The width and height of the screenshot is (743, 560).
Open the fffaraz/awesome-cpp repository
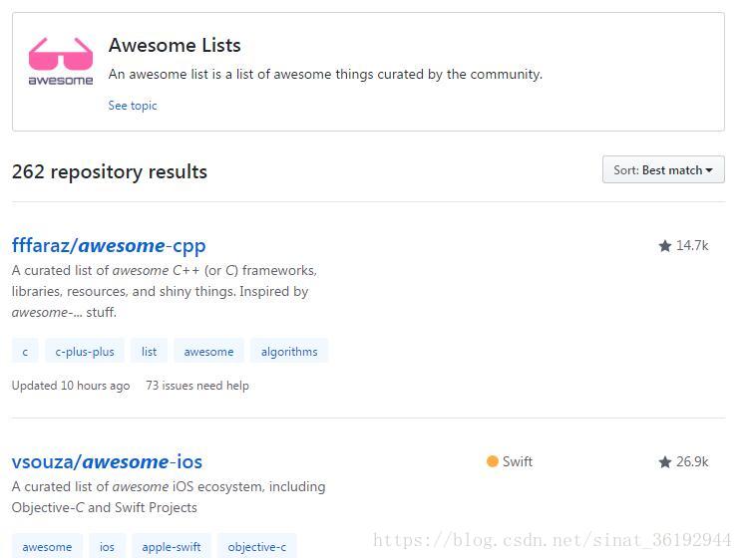(109, 245)
